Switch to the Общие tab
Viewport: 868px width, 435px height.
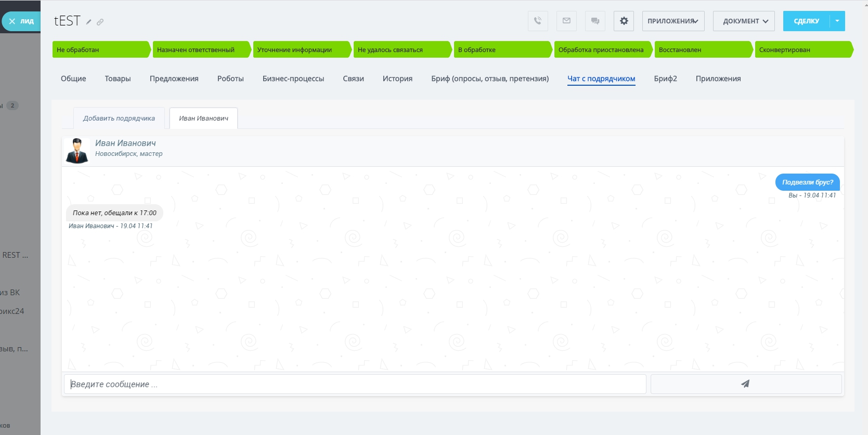[x=73, y=78]
